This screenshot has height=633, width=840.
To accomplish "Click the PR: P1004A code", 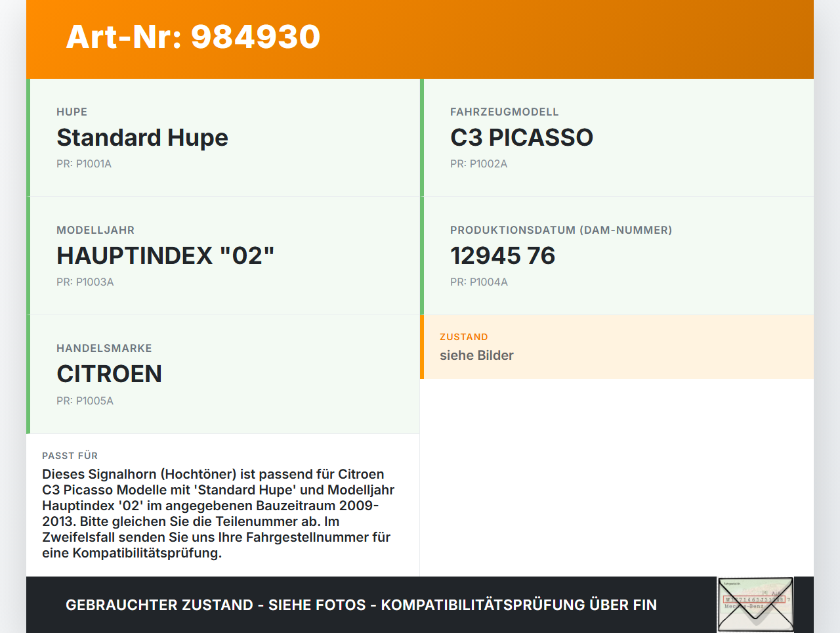I will 479,282.
